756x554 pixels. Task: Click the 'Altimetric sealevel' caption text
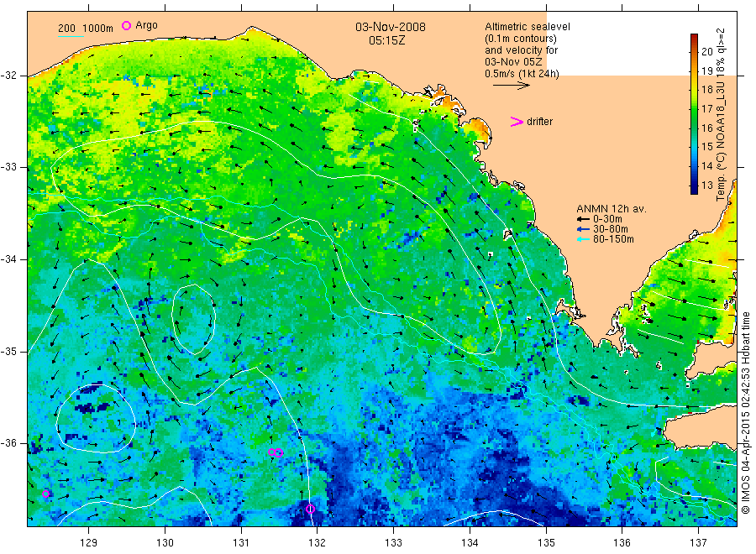tap(528, 27)
